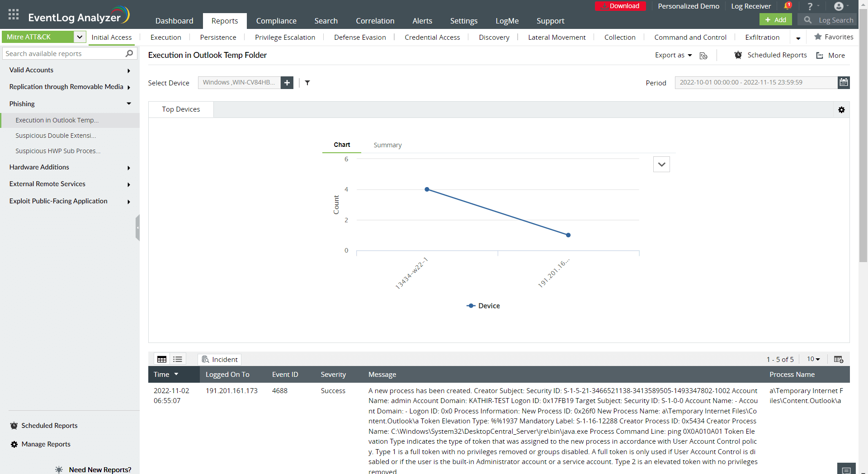This screenshot has width=868, height=474.
Task: Sort by the Severity column header
Action: coord(333,374)
